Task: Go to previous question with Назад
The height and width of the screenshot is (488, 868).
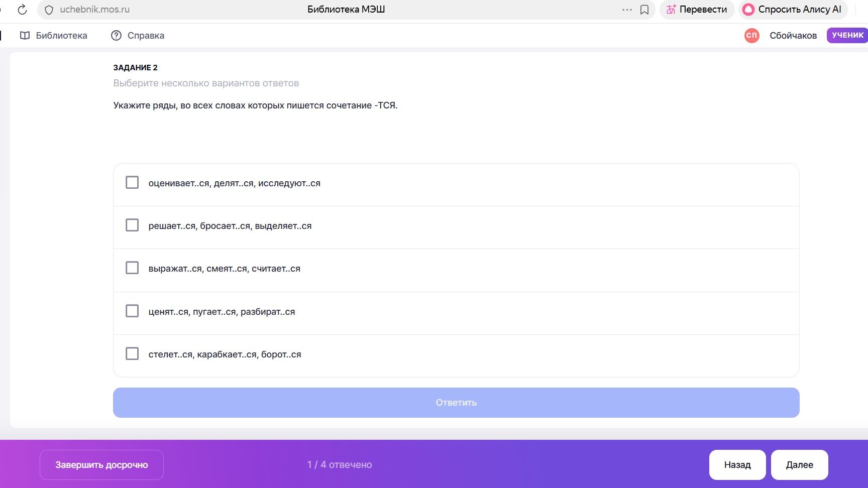Action: [x=737, y=465]
